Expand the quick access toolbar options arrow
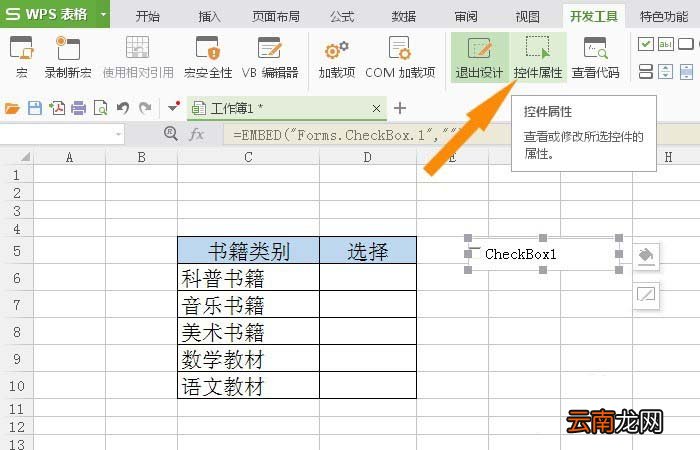This screenshot has width=700, height=450. coord(173,108)
